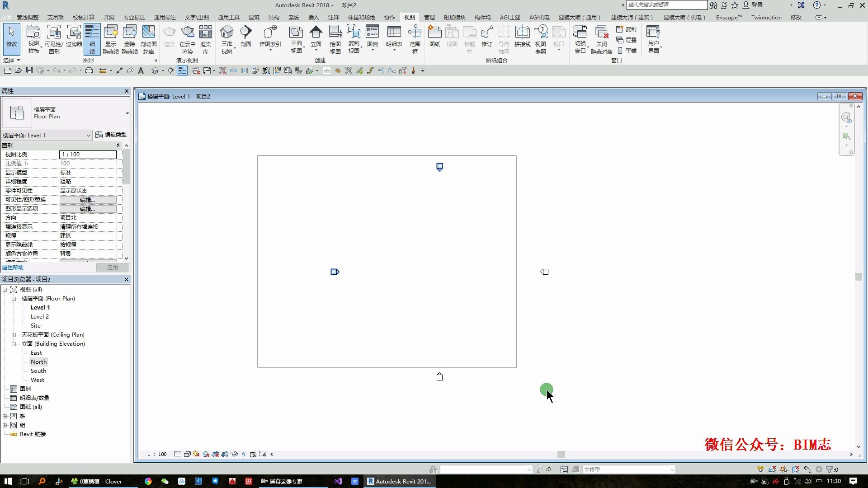Select the North elevation in project browser
This screenshot has height=488, width=868.
[x=38, y=362]
